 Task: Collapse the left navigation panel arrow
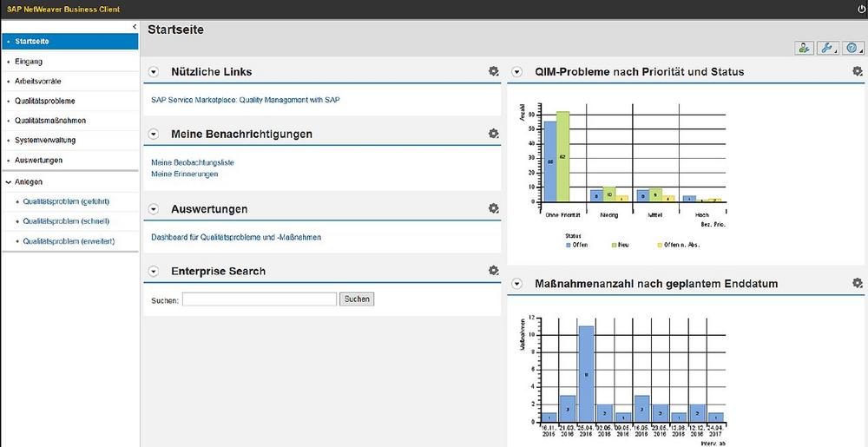tap(135, 27)
